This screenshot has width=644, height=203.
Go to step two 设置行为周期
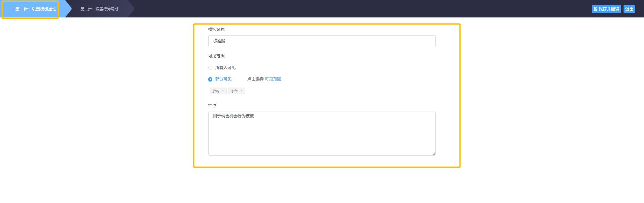coord(99,9)
